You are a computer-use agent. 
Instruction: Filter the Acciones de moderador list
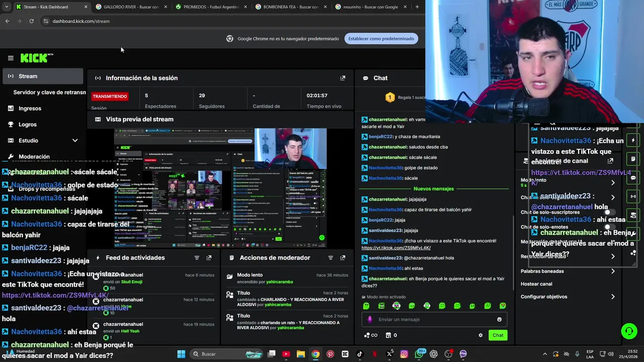point(331,258)
